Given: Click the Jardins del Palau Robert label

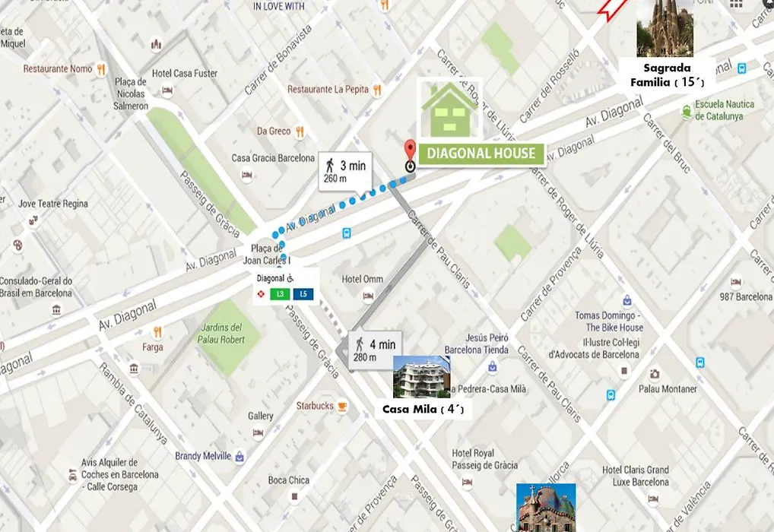Looking at the screenshot, I should pyautogui.click(x=221, y=334).
